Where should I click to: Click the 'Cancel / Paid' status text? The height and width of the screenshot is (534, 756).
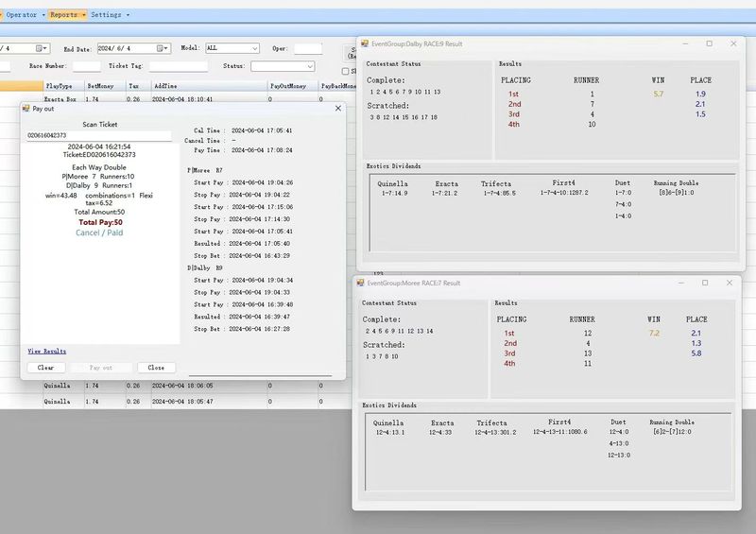point(99,233)
